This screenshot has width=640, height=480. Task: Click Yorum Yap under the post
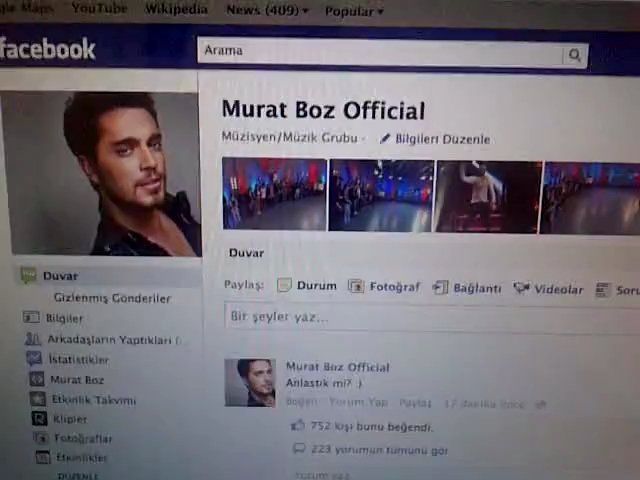coord(358,402)
